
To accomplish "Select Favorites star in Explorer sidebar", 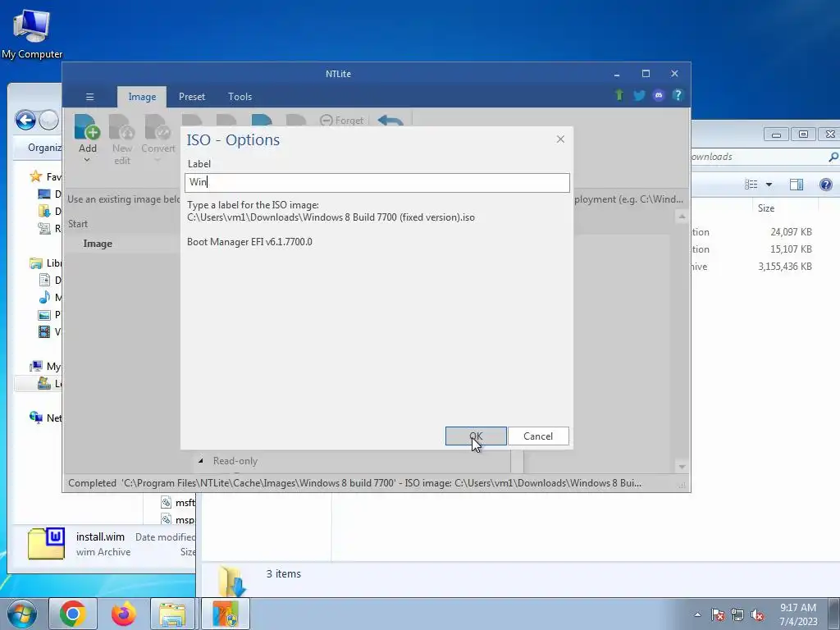I will coord(36,176).
